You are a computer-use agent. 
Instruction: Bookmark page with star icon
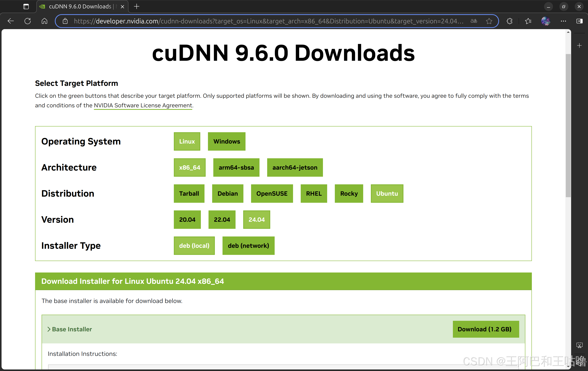pos(489,21)
